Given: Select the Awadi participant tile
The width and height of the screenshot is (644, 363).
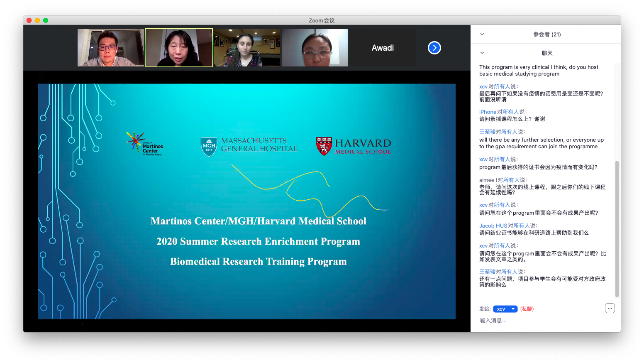Looking at the screenshot, I should (383, 48).
